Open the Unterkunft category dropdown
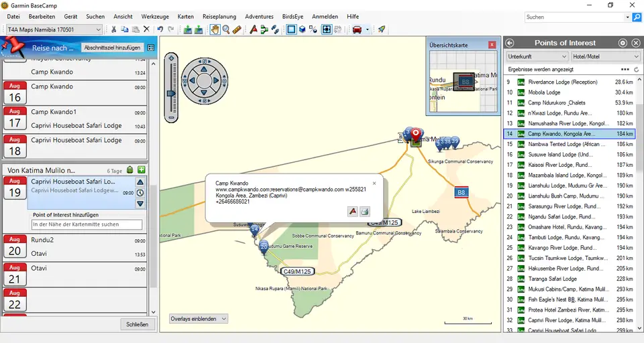This screenshot has height=343, width=644. click(537, 57)
